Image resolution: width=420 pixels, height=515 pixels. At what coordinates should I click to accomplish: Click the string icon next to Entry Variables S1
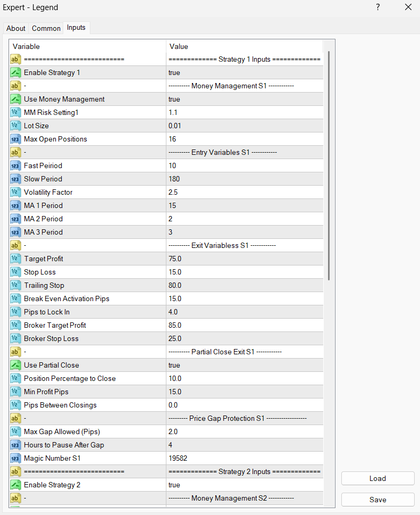click(15, 152)
